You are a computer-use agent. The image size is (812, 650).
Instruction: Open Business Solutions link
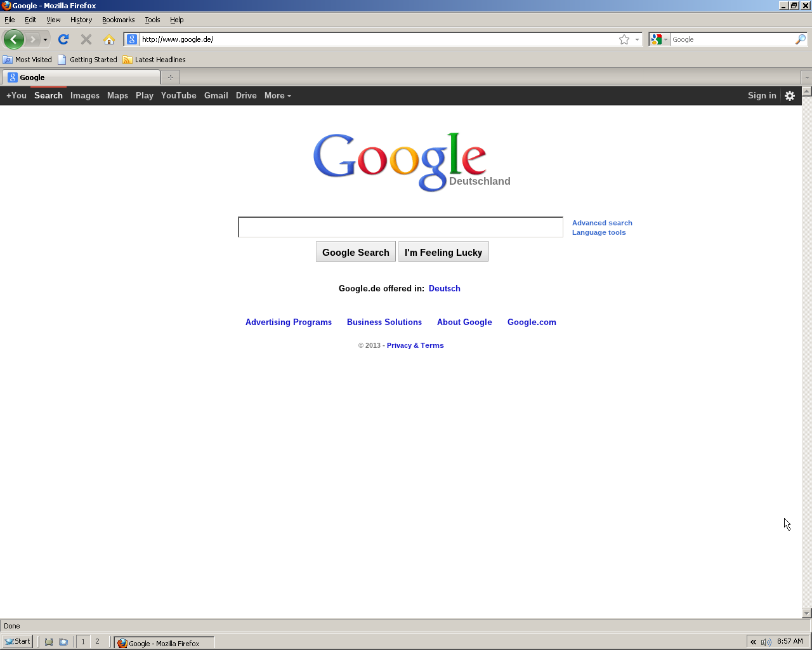click(384, 322)
